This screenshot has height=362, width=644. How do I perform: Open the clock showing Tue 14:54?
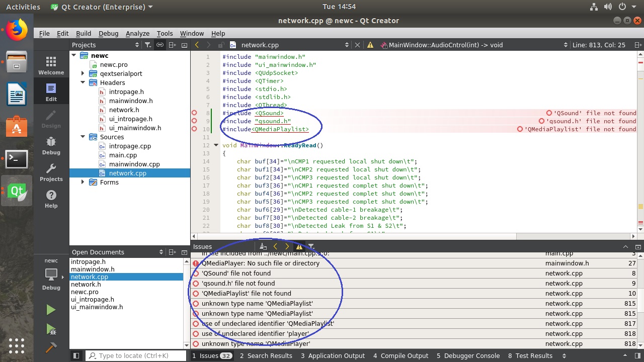click(x=339, y=7)
